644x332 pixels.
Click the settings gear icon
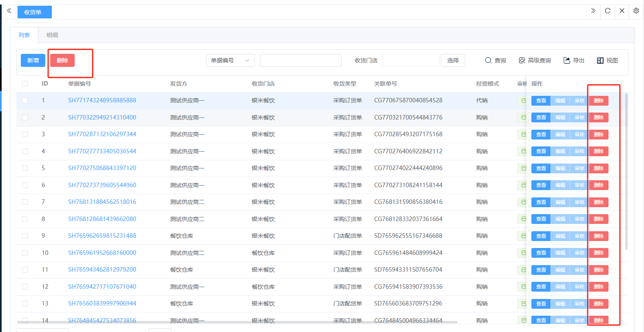point(636,11)
